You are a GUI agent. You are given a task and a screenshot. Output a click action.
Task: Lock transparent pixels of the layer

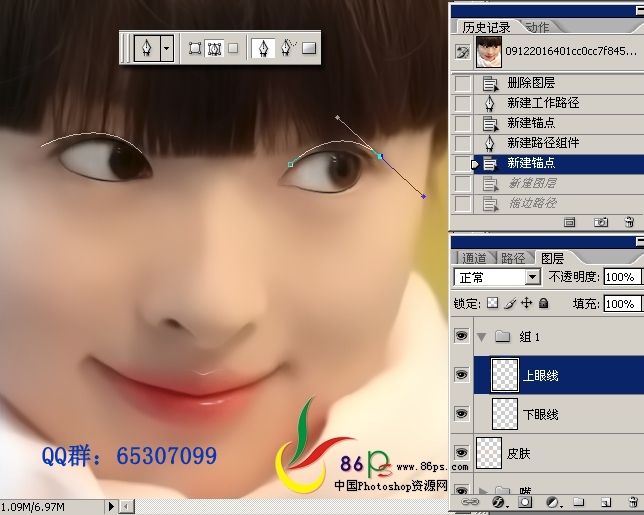(x=492, y=303)
